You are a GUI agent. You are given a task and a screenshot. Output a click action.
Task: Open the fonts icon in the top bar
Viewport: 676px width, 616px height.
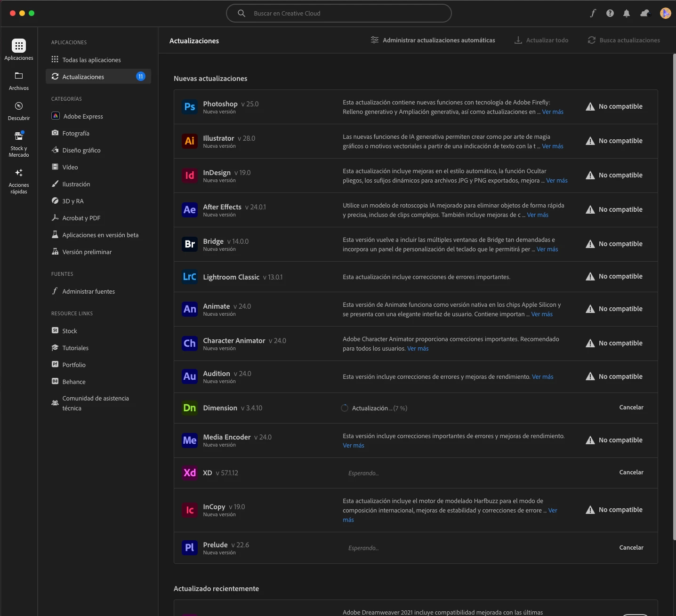tap(593, 13)
